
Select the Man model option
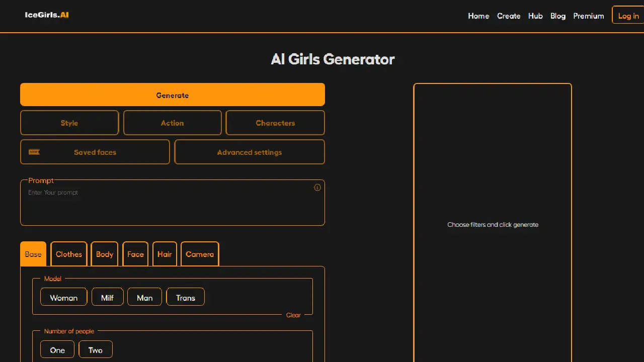point(144,297)
